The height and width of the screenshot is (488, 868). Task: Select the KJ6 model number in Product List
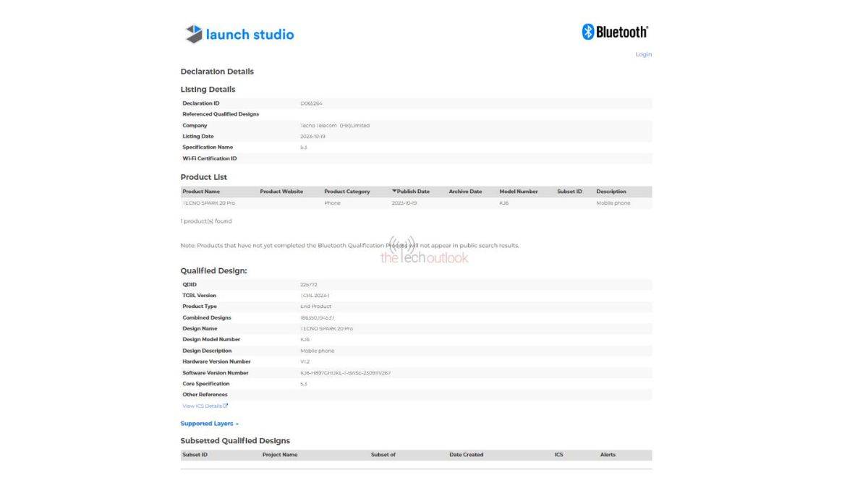[x=505, y=203]
